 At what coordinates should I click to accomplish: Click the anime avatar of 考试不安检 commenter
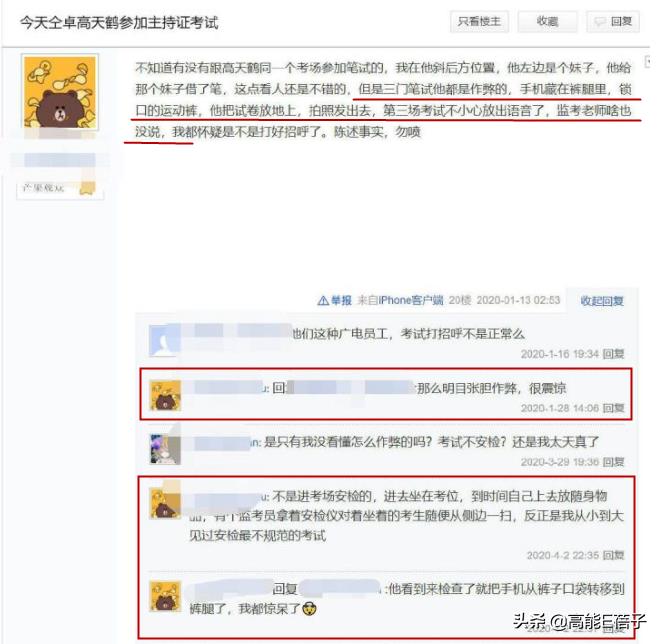pyautogui.click(x=165, y=449)
